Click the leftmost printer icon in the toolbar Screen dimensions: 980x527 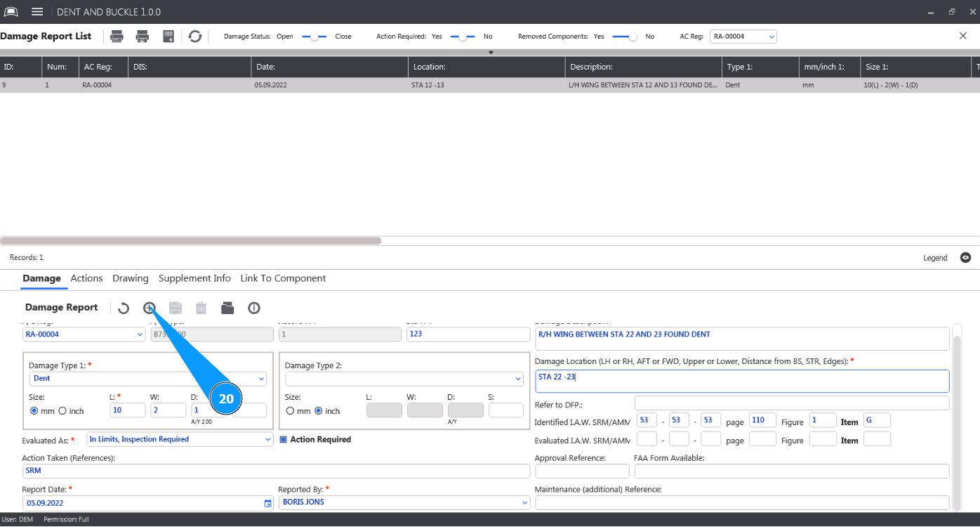point(117,37)
